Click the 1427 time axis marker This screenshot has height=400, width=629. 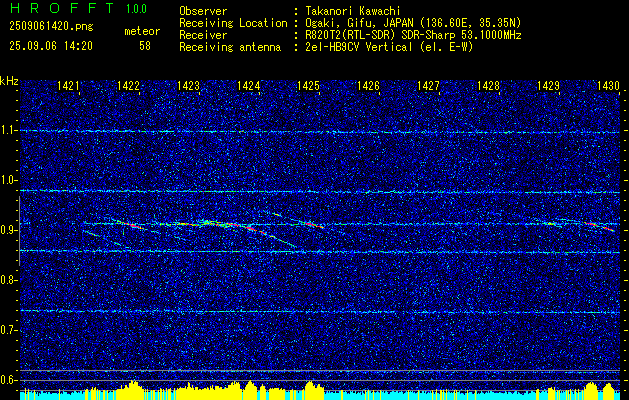click(428, 85)
